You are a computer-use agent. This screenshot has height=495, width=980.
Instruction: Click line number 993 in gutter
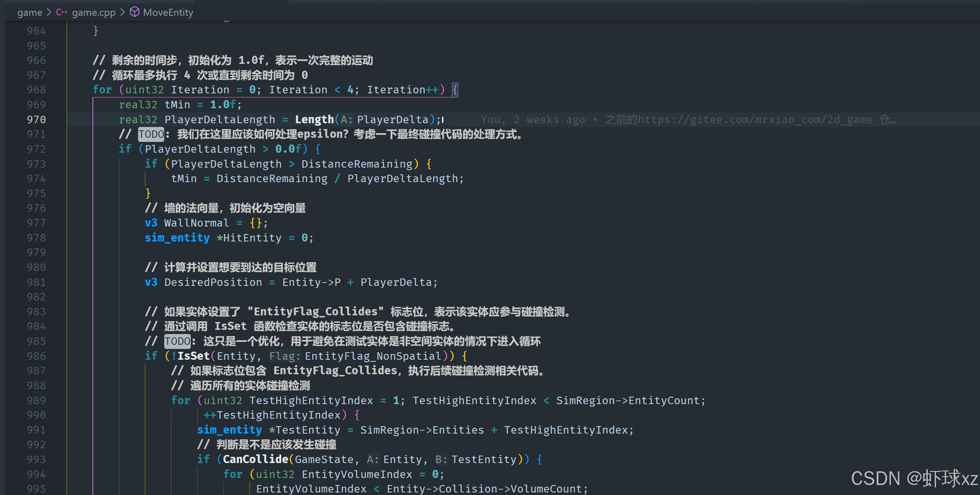36,459
